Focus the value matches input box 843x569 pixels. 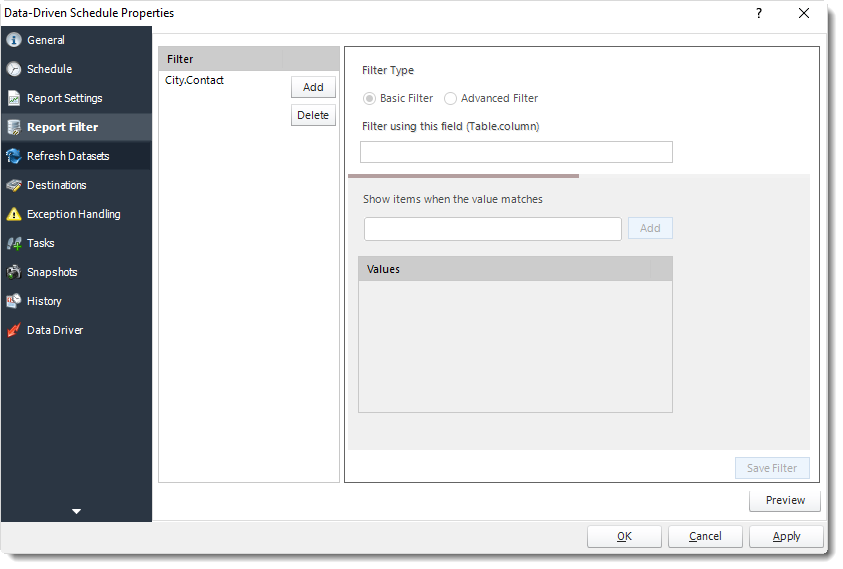[492, 229]
